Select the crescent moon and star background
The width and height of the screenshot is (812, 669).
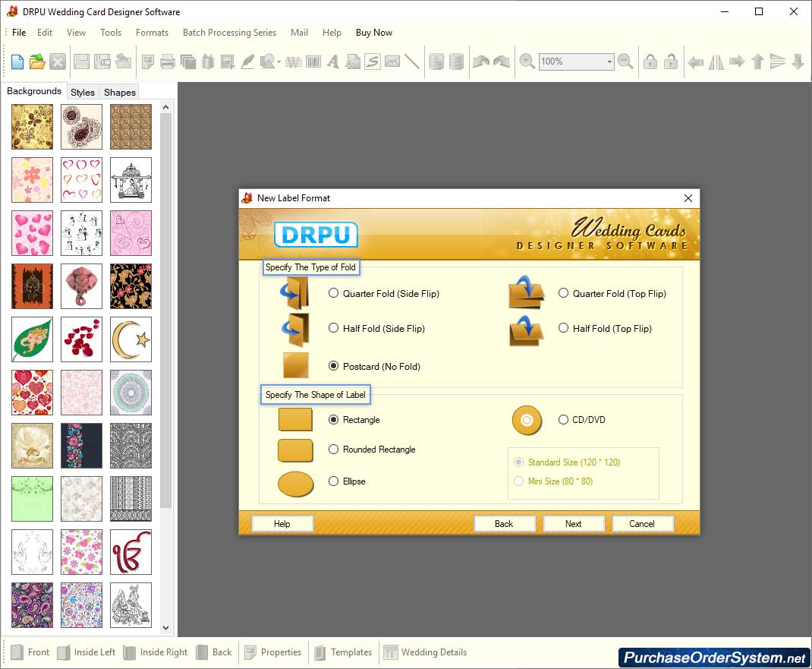pyautogui.click(x=131, y=339)
